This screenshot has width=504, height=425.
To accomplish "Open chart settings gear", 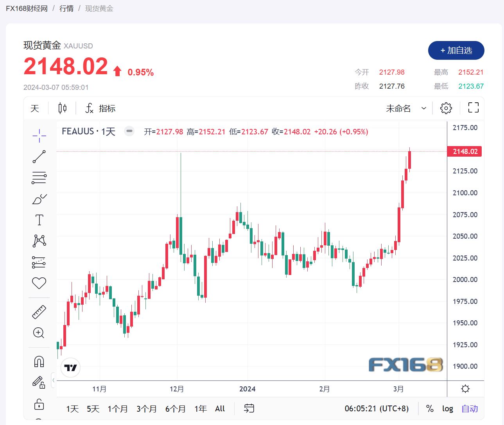I will click(446, 108).
